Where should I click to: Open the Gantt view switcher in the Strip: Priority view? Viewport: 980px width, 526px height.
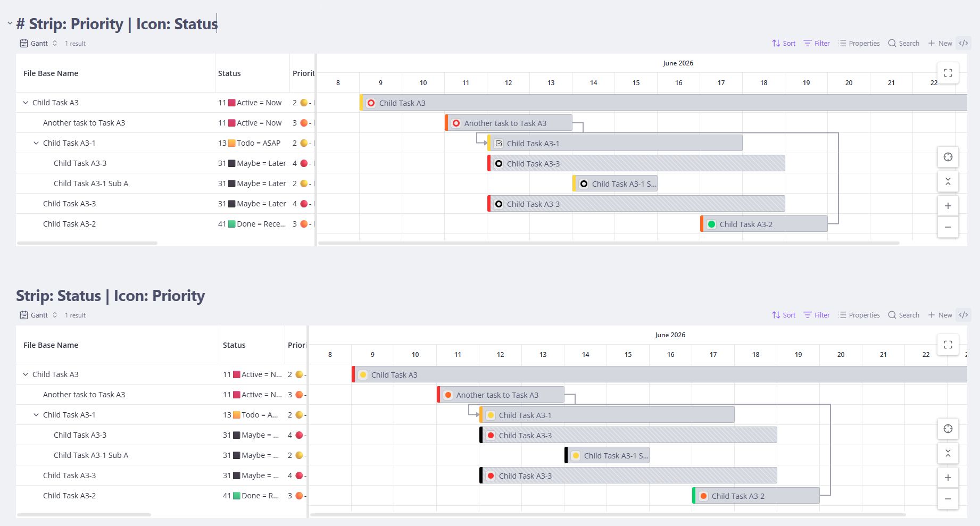click(38, 44)
